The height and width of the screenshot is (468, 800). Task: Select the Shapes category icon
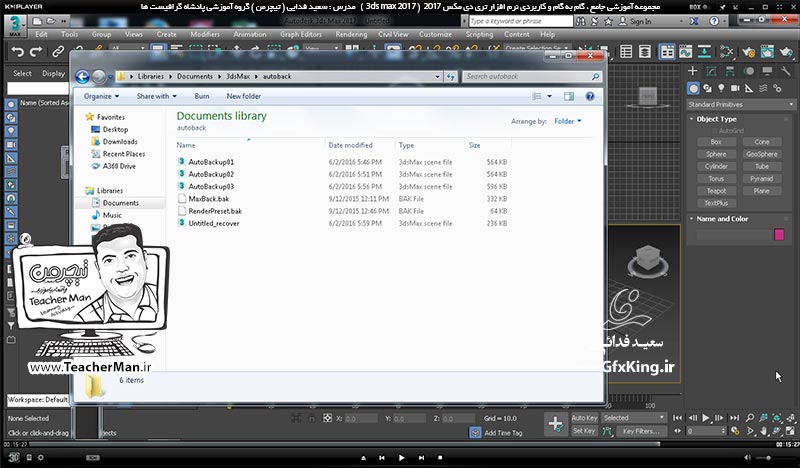[707, 88]
